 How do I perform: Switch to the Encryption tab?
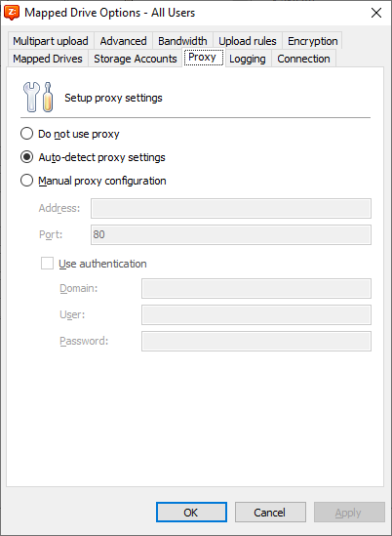[312, 41]
